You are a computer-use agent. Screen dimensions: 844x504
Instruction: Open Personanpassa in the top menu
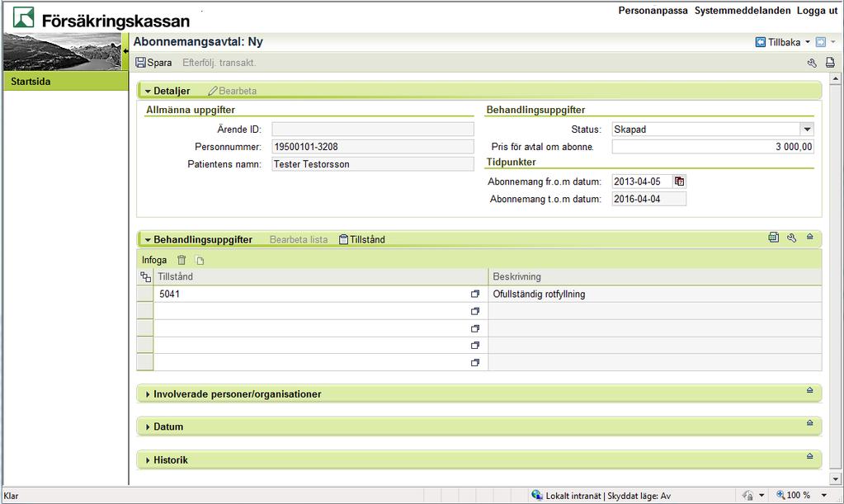(653, 10)
